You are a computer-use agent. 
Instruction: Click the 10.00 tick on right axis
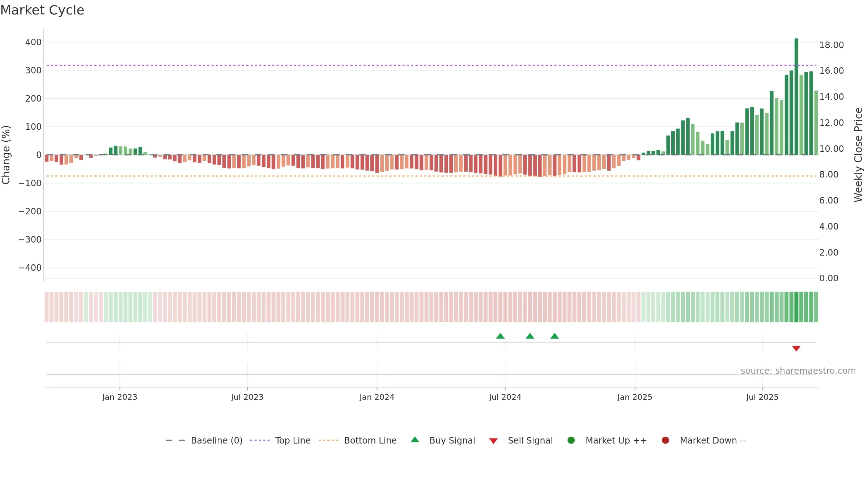(x=831, y=149)
